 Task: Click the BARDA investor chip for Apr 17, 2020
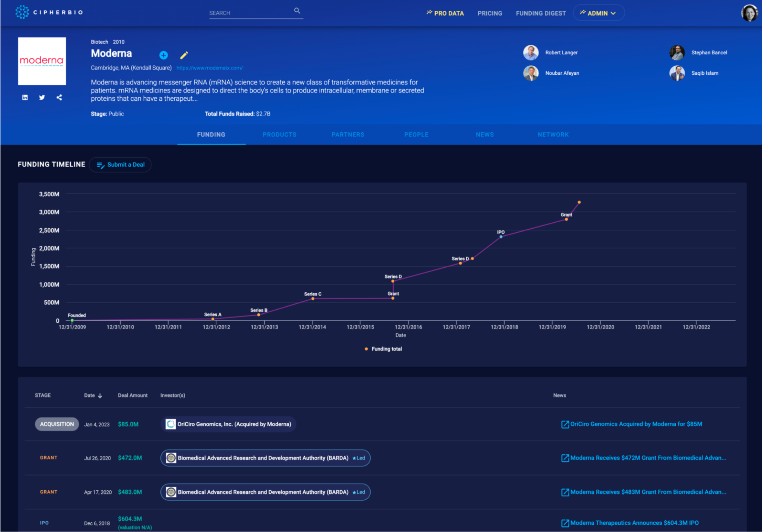[265, 492]
